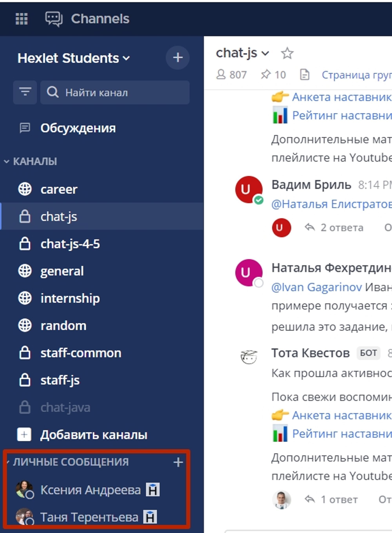
Task: Click the lock icon beside staff-js
Action: pyautogui.click(x=25, y=380)
